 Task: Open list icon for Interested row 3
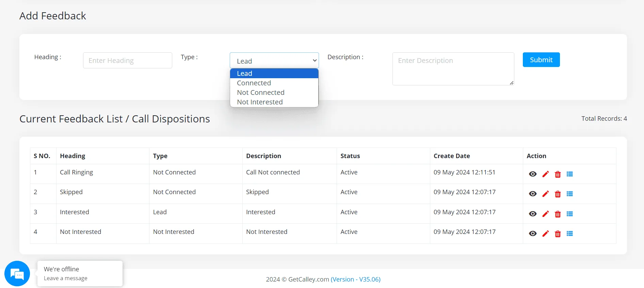tap(569, 214)
